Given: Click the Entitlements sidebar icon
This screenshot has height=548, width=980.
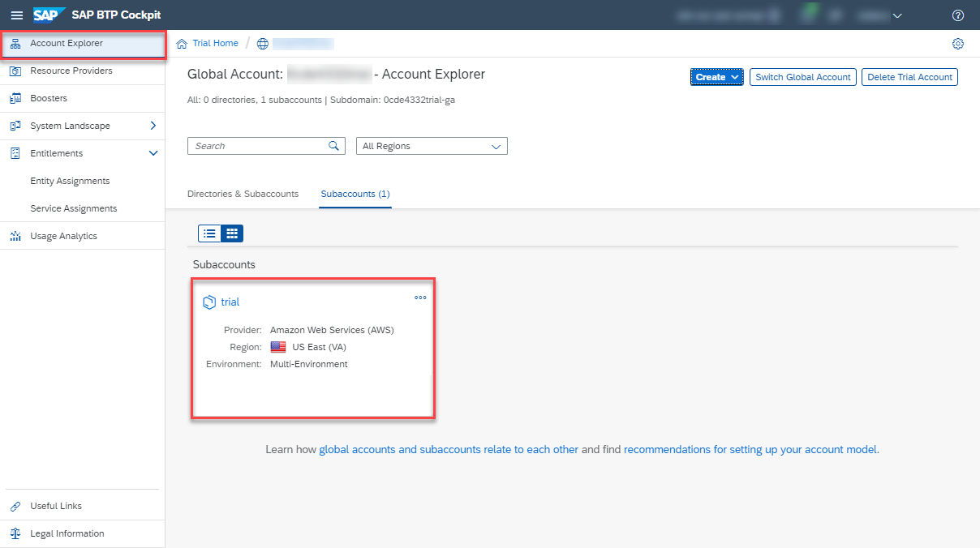Looking at the screenshot, I should click(x=15, y=153).
